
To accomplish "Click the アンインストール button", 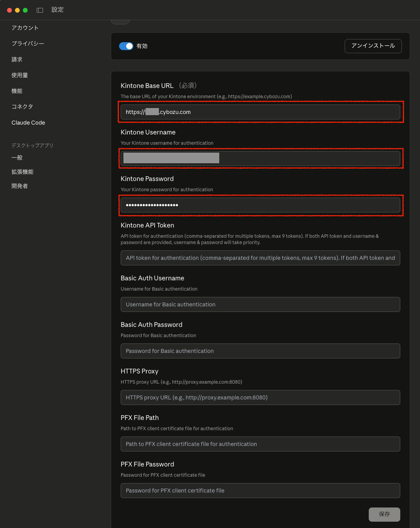I will 373,46.
